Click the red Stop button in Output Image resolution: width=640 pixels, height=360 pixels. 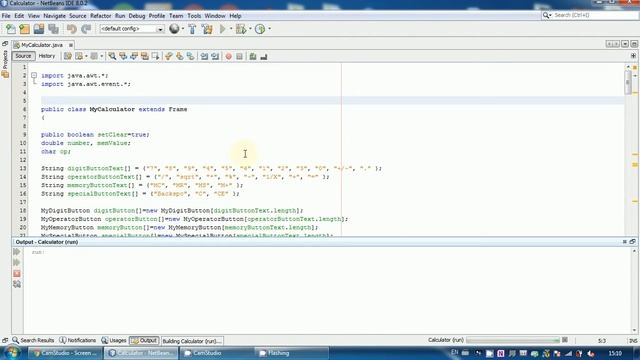point(17,273)
